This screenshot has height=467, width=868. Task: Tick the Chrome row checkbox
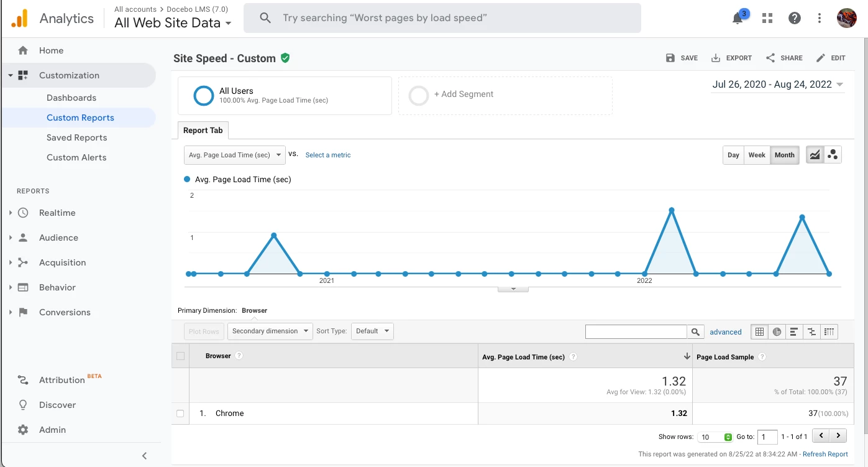point(180,414)
